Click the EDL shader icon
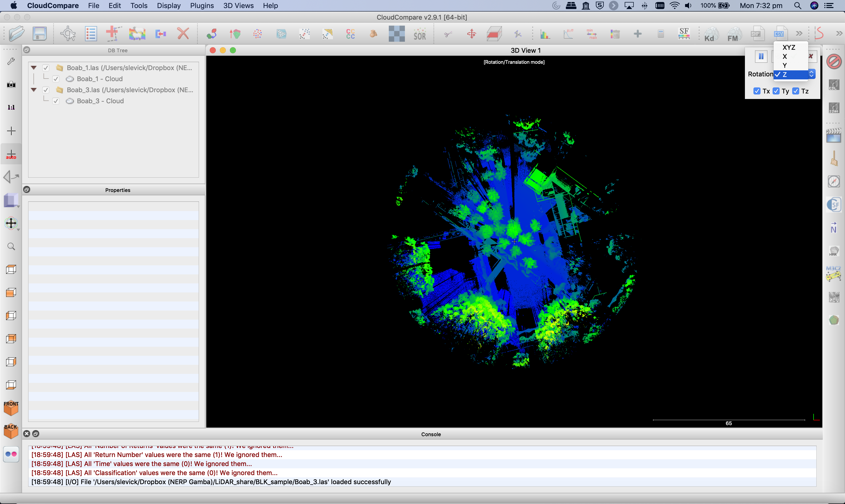The height and width of the screenshot is (504, 845). pyautogui.click(x=834, y=85)
